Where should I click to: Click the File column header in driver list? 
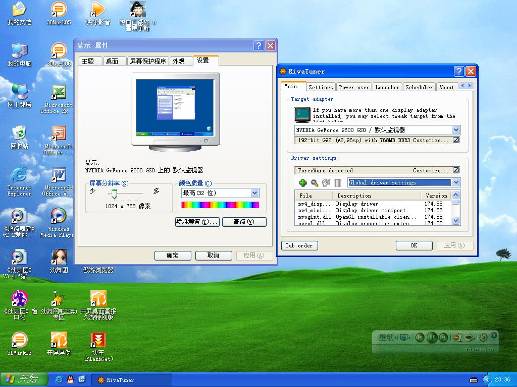313,195
